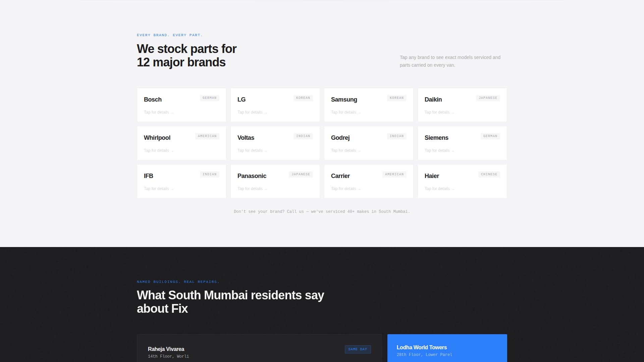Select the Samsung brand card
This screenshot has width=644, height=362.
click(x=369, y=105)
